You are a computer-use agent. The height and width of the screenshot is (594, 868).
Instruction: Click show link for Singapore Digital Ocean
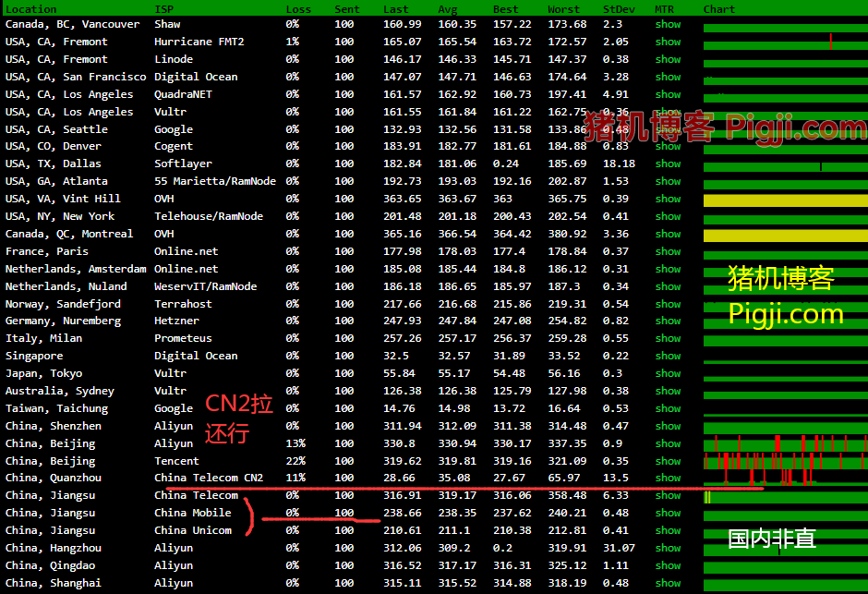(668, 356)
